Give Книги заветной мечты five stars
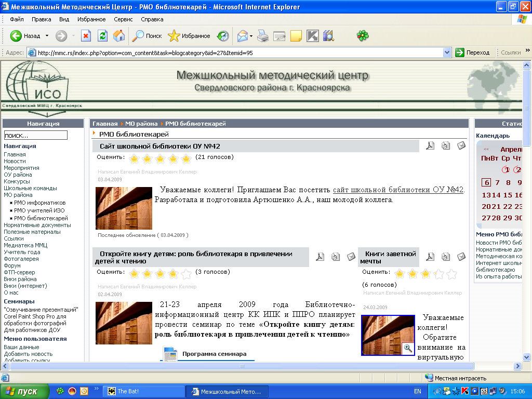Image resolution: width=532 pixels, height=399 pixels. click(451, 273)
